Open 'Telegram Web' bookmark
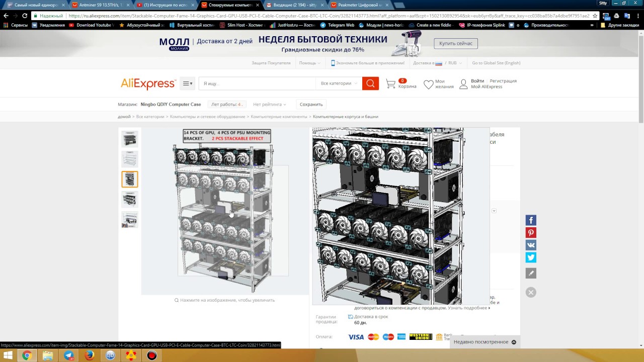Viewport: 644px width, 362px height. [337, 25]
